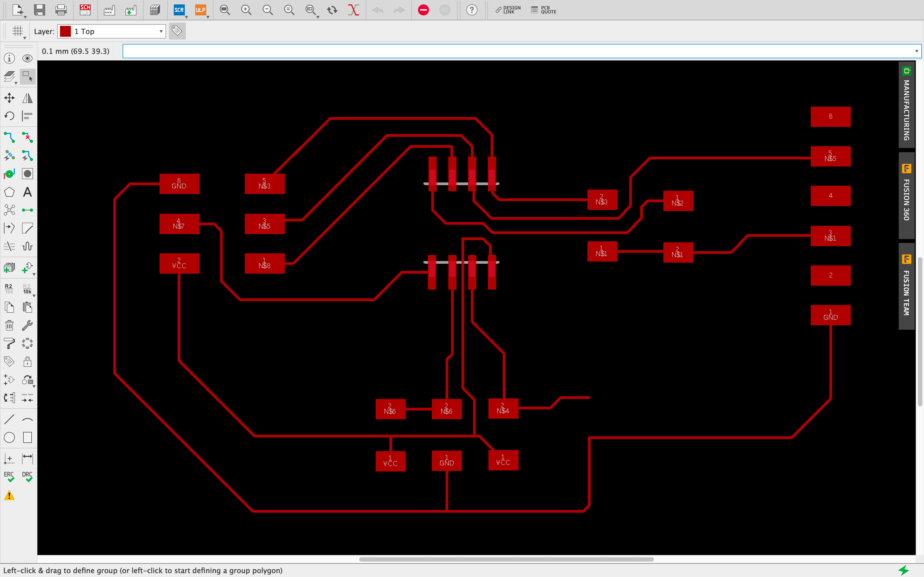Image resolution: width=924 pixels, height=577 pixels.
Task: Expand the SCR script dropdown arrow
Action: 186,17
